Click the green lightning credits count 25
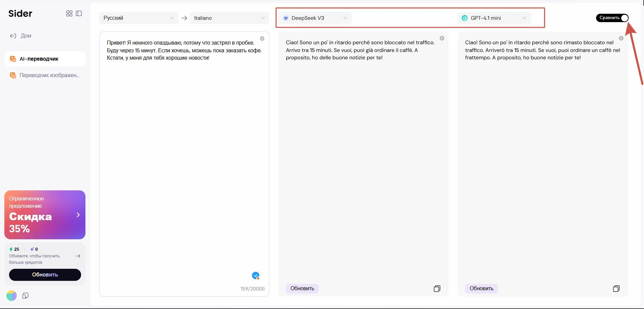 tap(14, 249)
